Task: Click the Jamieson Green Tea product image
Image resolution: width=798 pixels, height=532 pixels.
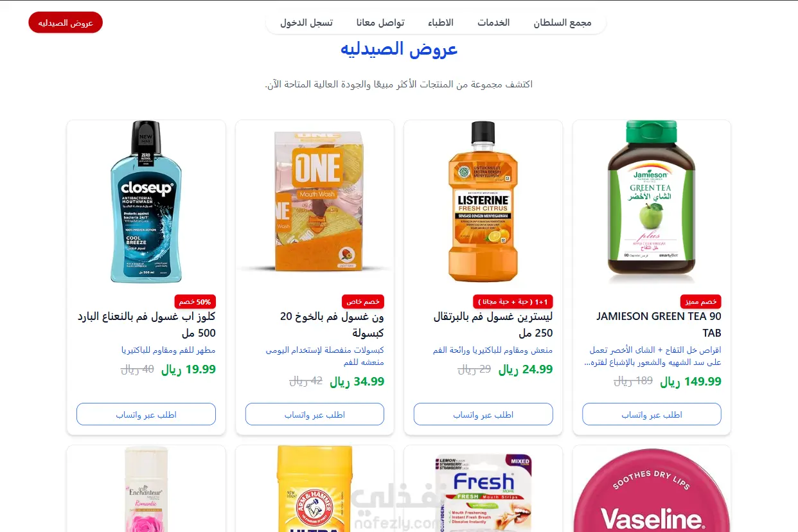Action: click(652, 200)
